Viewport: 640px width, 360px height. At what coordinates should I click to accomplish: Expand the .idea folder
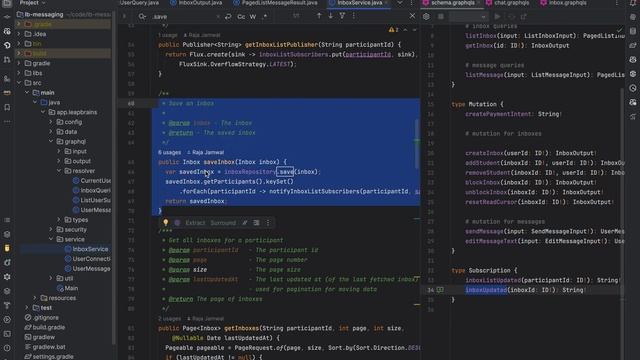pos(19,34)
